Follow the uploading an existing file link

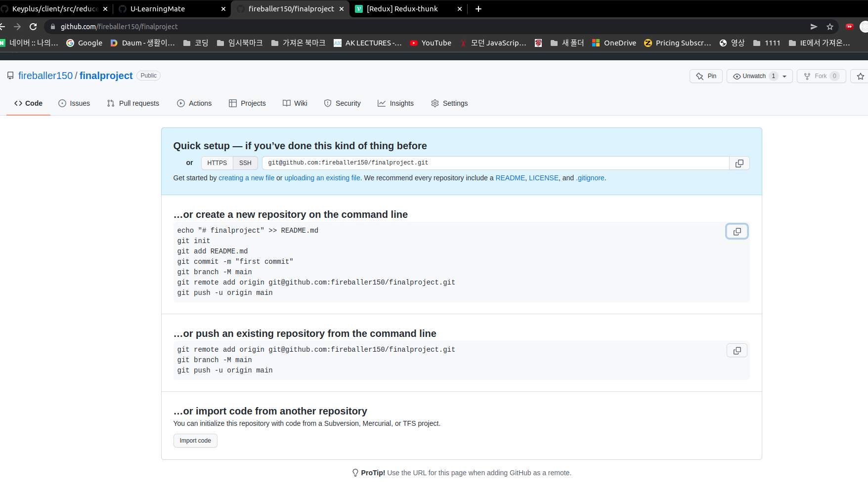[322, 178]
